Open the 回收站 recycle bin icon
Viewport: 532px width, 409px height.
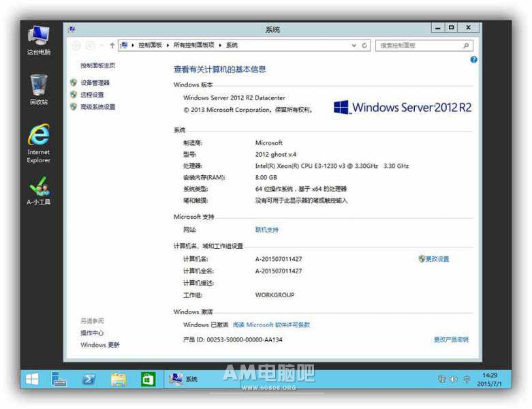click(39, 89)
